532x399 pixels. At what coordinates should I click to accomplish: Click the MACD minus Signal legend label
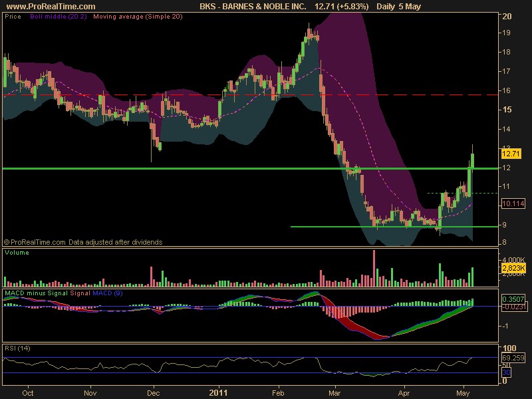pyautogui.click(x=36, y=293)
